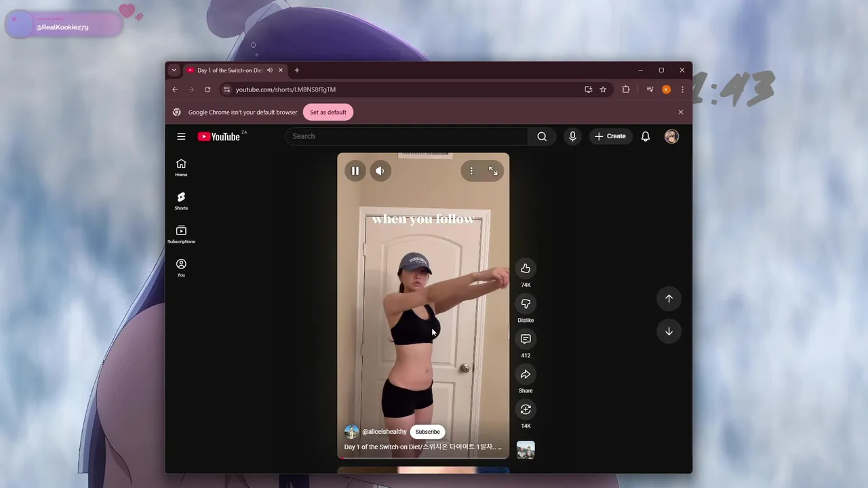
Task: Bookmark this page with the star
Action: 603,89
